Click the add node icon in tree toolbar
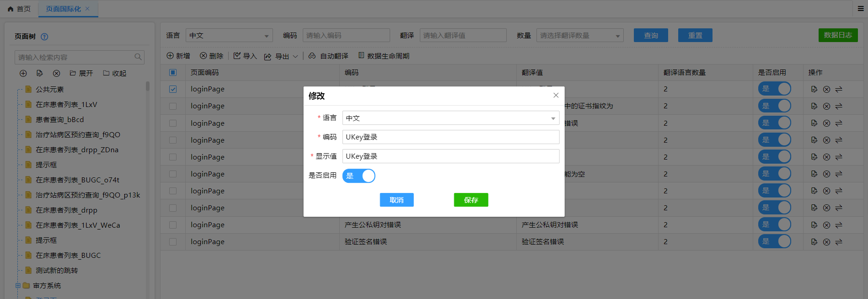This screenshot has height=299, width=868. (23, 73)
